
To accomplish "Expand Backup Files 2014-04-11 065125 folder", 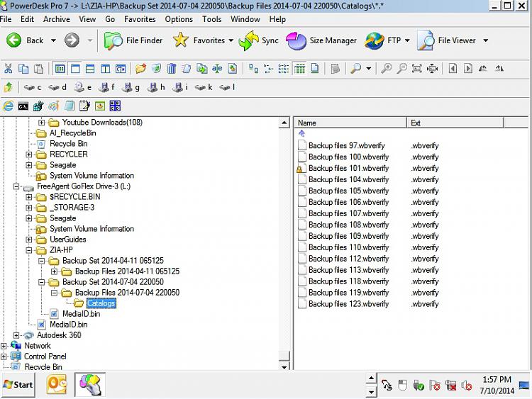I will point(55,271).
